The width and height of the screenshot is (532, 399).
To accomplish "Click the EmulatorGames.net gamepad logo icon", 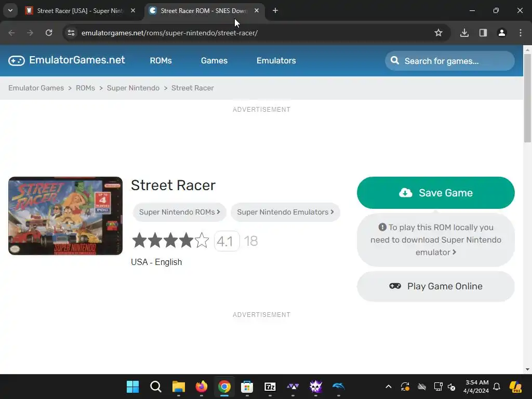I will (x=16, y=61).
